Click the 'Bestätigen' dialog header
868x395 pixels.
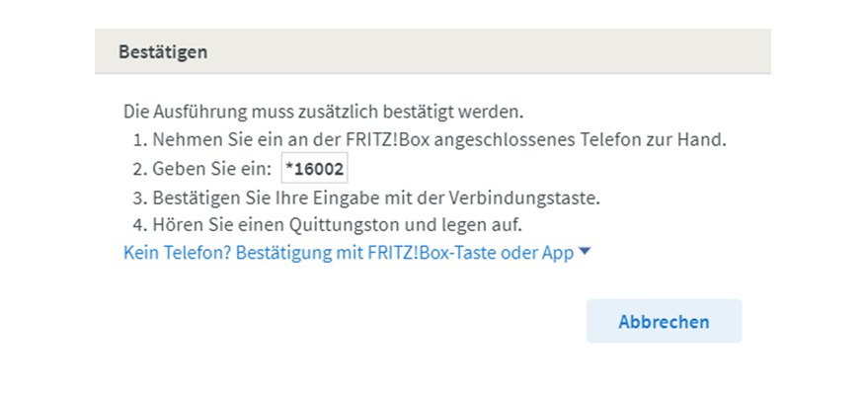coord(163,52)
